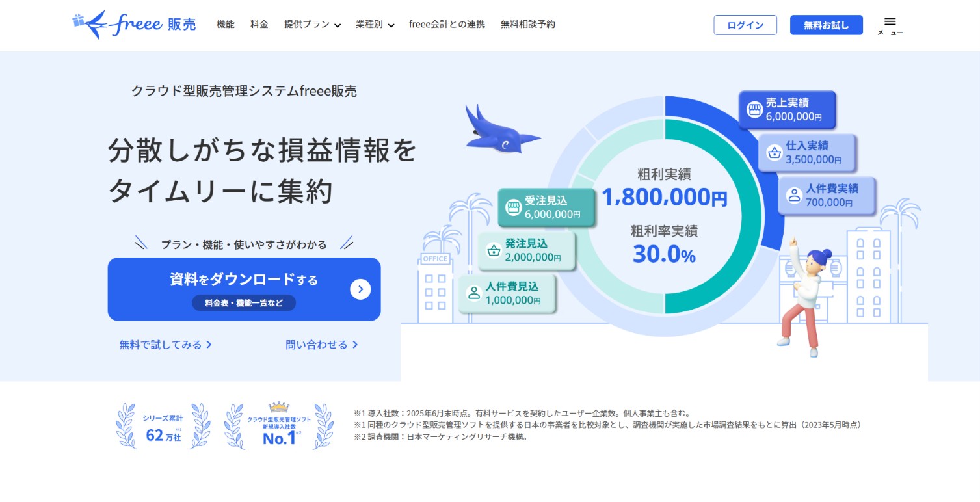This screenshot has height=502, width=980.
Task: Click the 受注見込 6,000,000円 card
Action: pyautogui.click(x=547, y=207)
